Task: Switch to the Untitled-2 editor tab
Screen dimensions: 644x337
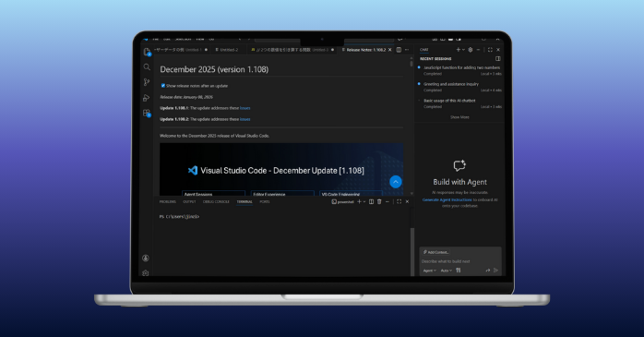Action: click(229, 50)
